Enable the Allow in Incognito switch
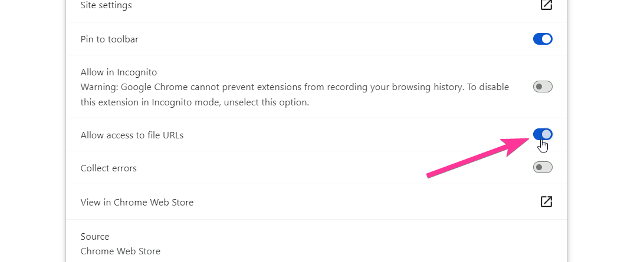The height and width of the screenshot is (262, 644). click(543, 87)
